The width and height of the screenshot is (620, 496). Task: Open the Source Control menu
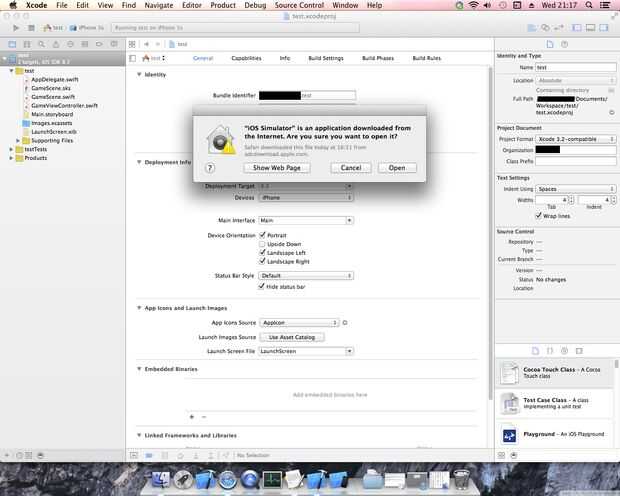click(299, 5)
